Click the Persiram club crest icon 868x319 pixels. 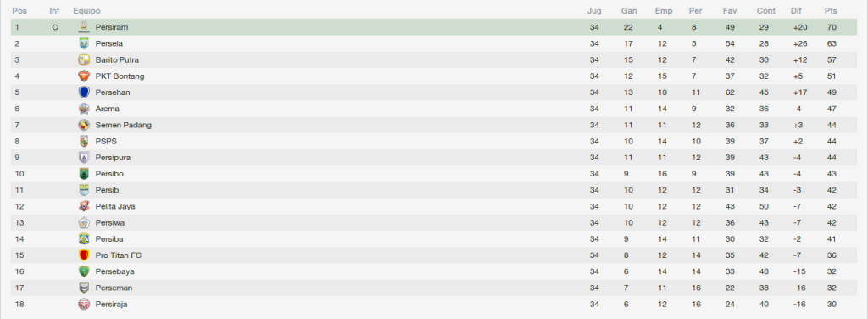[84, 27]
